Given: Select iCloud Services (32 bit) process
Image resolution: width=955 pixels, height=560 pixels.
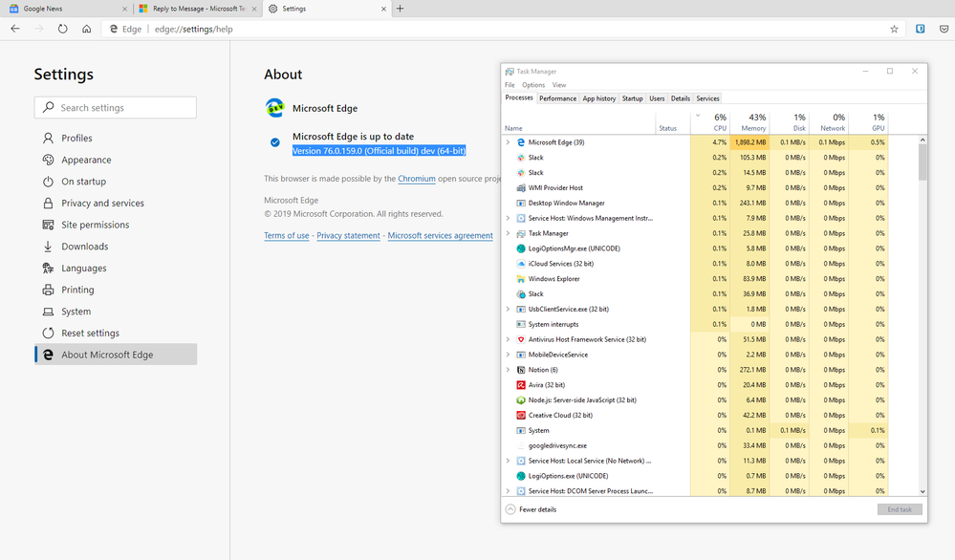Looking at the screenshot, I should pos(696,264).
